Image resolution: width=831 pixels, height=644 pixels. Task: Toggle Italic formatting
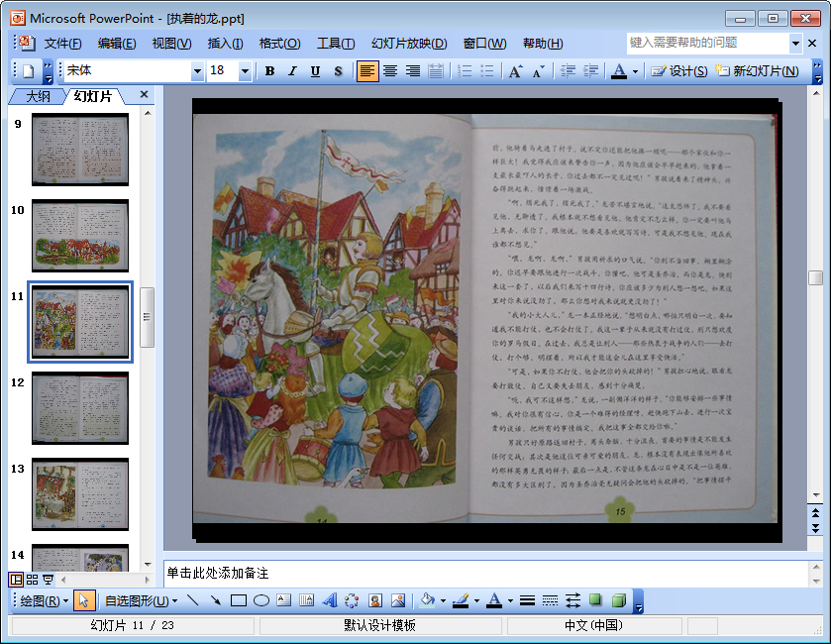coord(292,71)
